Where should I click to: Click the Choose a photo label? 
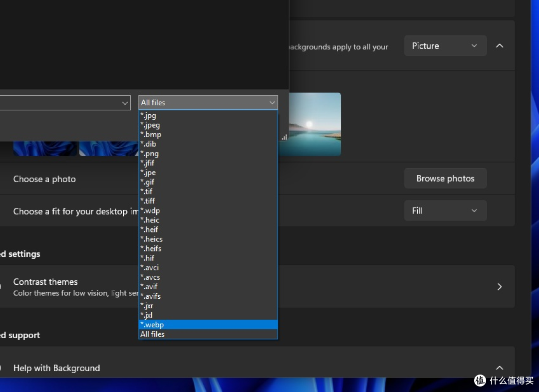coord(44,179)
